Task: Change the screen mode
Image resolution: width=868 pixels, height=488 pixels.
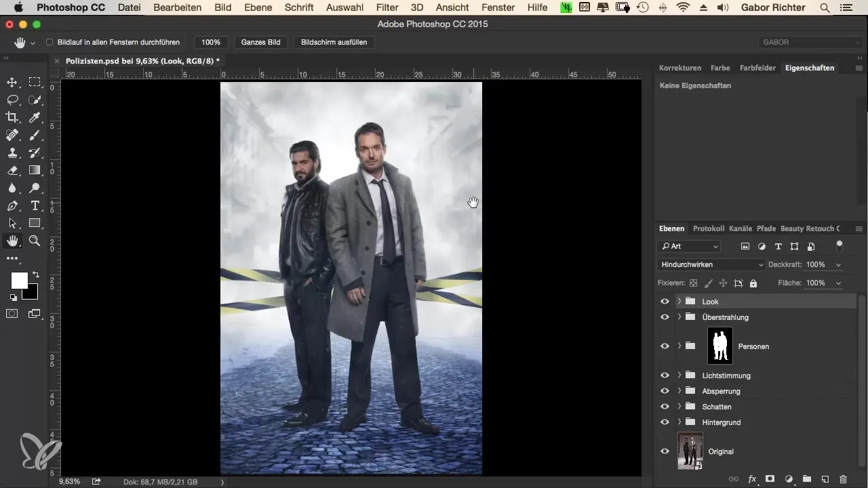Action: pyautogui.click(x=35, y=314)
